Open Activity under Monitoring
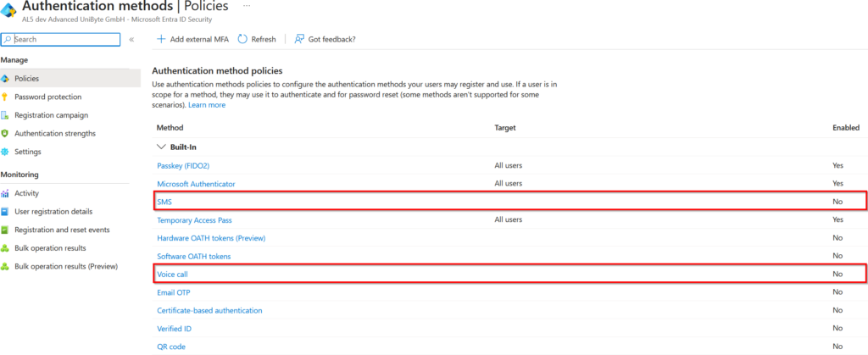 (26, 193)
